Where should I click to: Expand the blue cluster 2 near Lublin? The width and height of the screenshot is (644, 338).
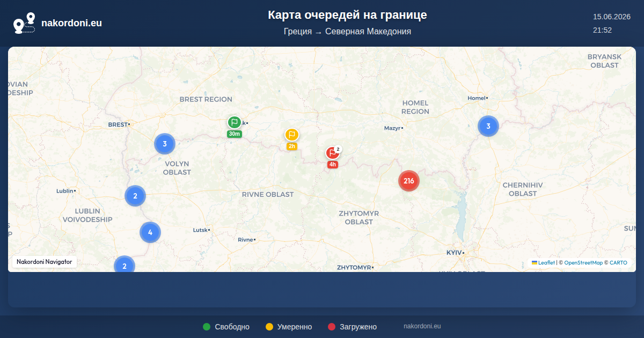click(135, 196)
